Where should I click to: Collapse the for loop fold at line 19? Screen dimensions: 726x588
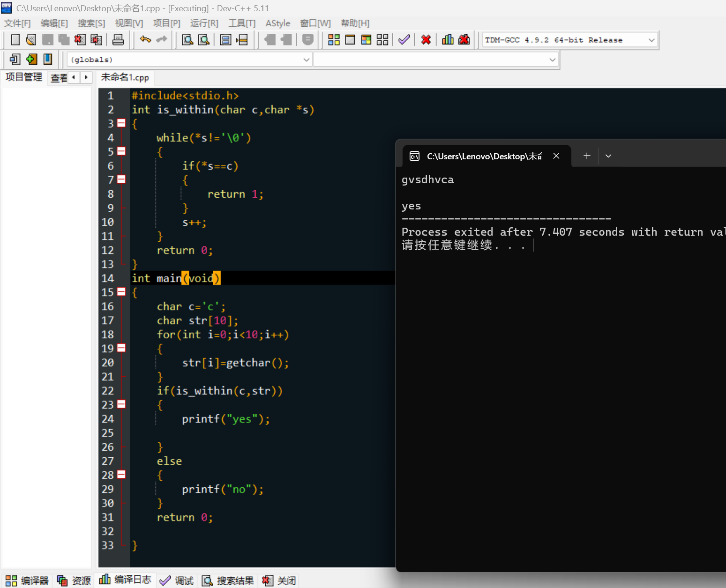click(121, 348)
